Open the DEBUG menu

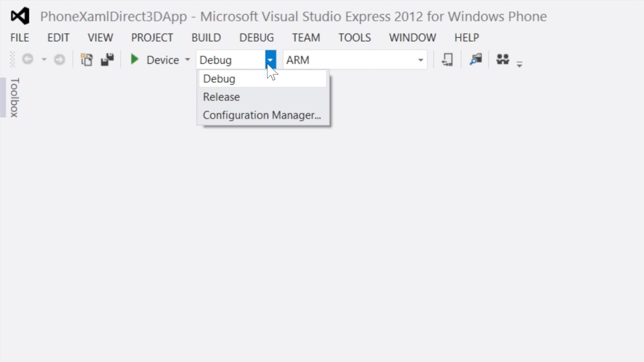pyautogui.click(x=256, y=38)
